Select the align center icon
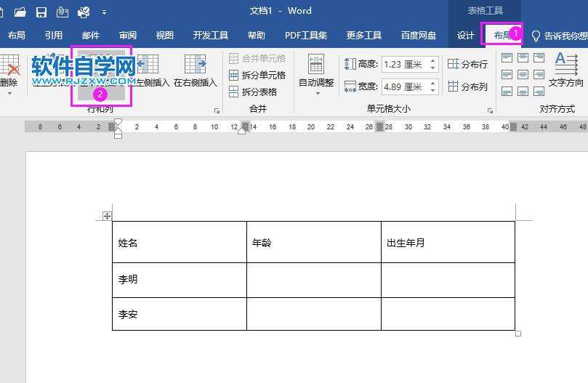The image size is (588, 383). point(523,75)
